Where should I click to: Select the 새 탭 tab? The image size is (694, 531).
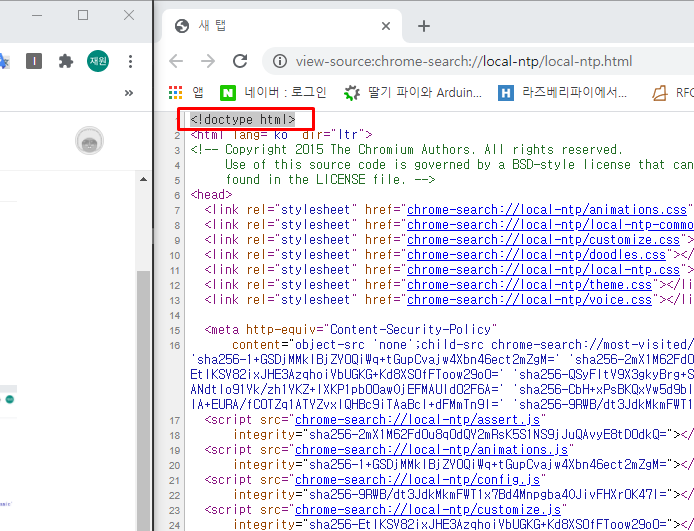coord(282,26)
